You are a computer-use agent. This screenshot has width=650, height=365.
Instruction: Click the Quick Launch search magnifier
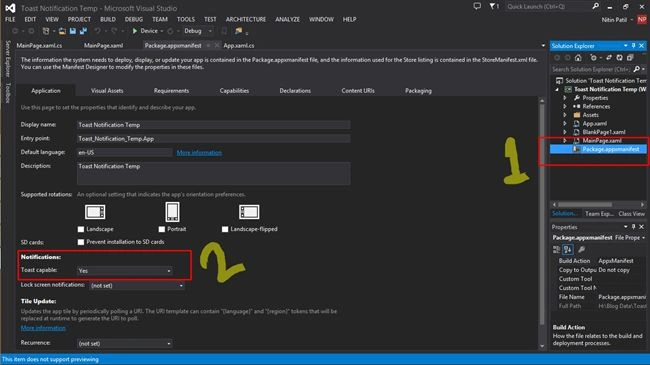tap(596, 6)
